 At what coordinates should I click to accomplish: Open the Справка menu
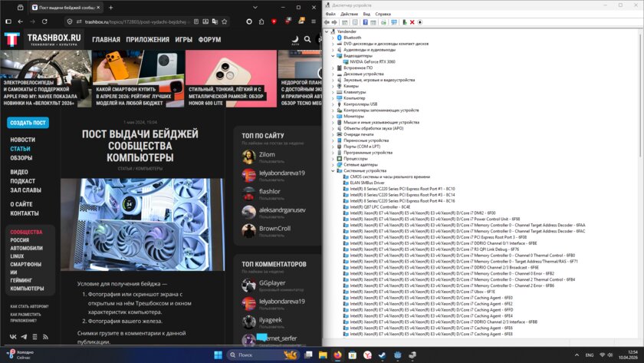tap(383, 14)
